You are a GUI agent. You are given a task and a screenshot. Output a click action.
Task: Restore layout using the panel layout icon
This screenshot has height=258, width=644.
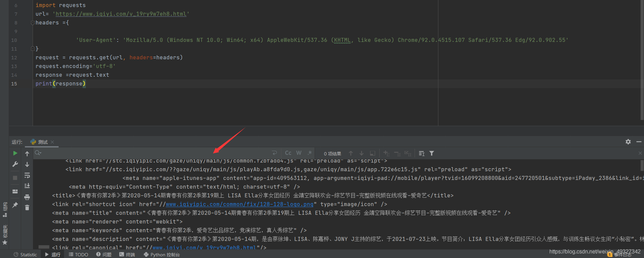(x=15, y=191)
